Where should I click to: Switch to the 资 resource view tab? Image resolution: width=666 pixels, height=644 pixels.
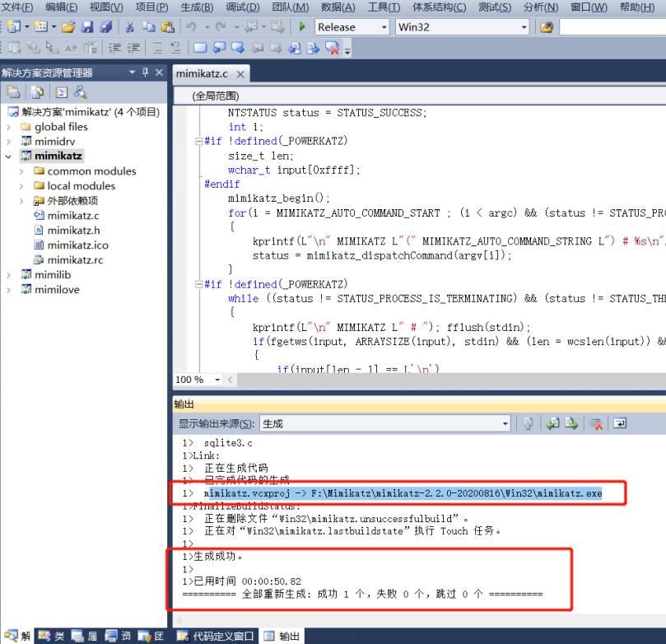coord(118,636)
